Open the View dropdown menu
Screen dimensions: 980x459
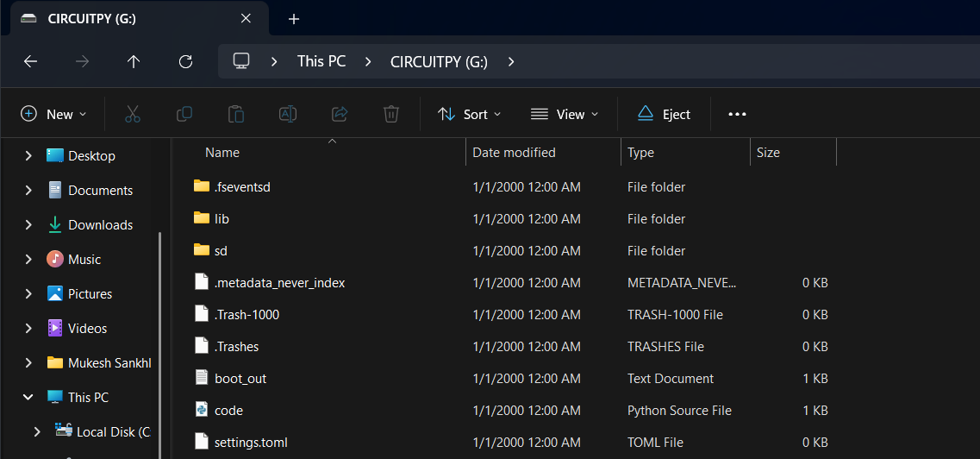(565, 114)
